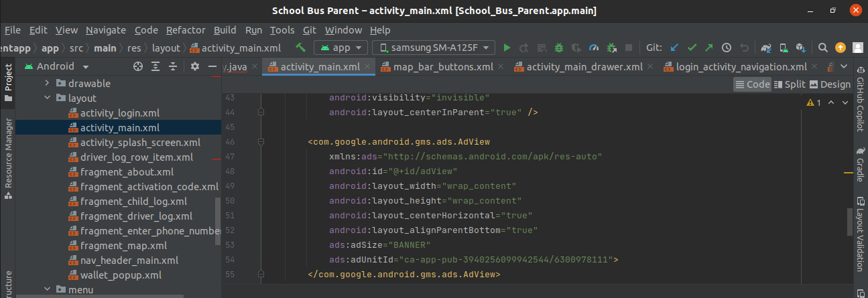This screenshot has width=868, height=298.
Task: Click Sync Project with Gradle Files icon
Action: [767, 48]
